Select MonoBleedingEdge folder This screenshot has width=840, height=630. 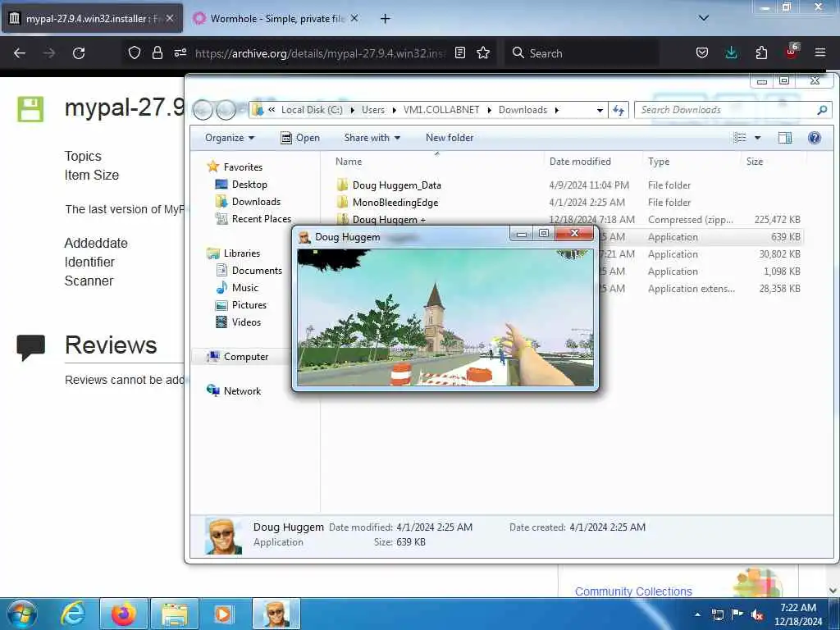point(395,203)
